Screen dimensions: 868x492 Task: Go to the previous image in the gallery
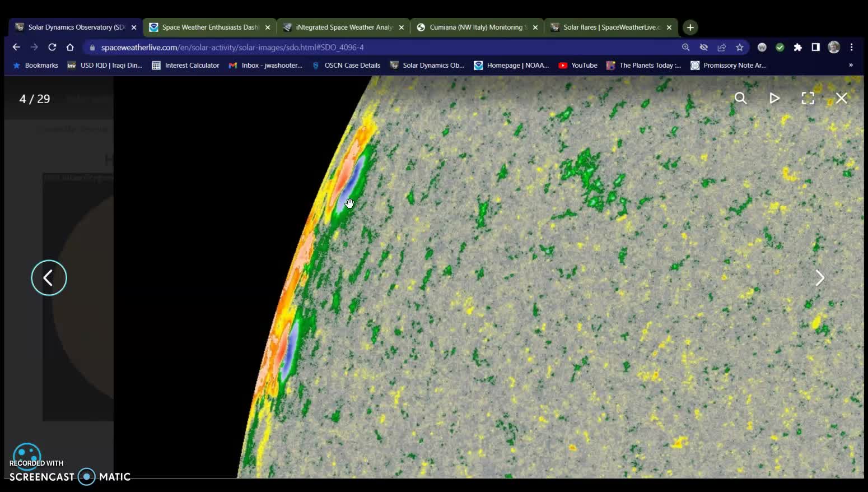pyautogui.click(x=49, y=278)
